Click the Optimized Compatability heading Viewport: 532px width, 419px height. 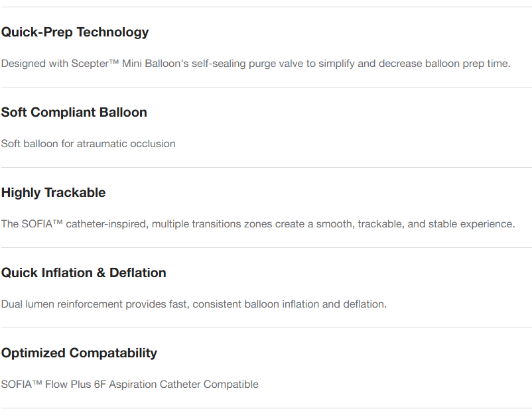[x=79, y=353]
